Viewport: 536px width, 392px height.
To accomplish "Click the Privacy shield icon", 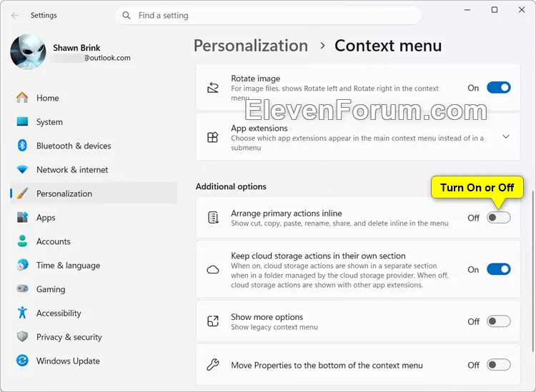I will (x=22, y=337).
